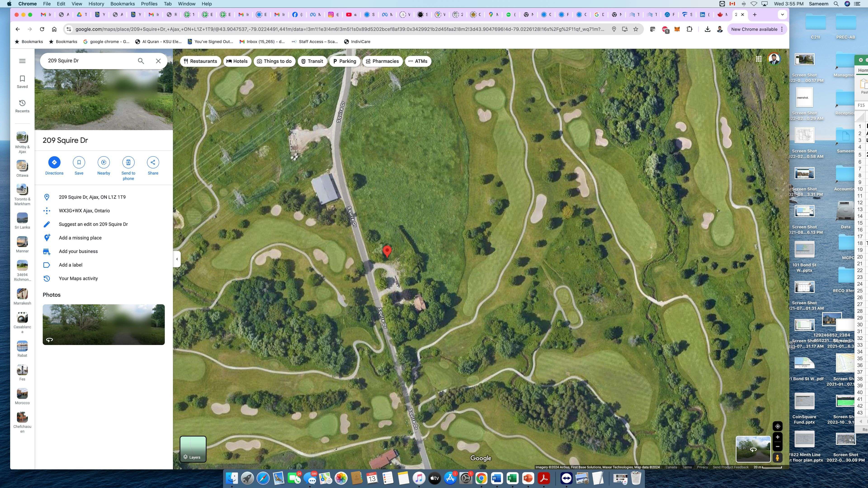This screenshot has height=488, width=868.
Task: Click New Chrome available button
Action: click(754, 29)
